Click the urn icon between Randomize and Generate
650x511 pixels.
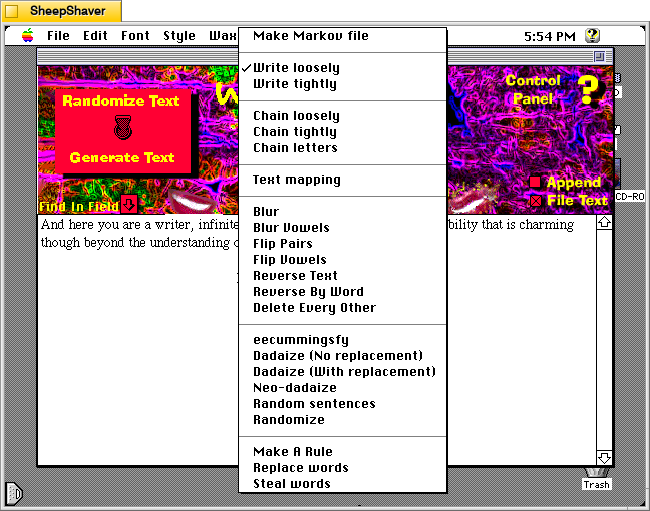[x=123, y=128]
